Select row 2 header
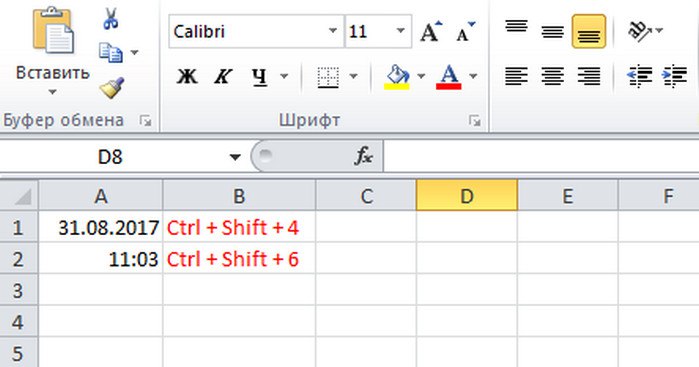Viewport: 699px width, 367px height. tap(19, 259)
